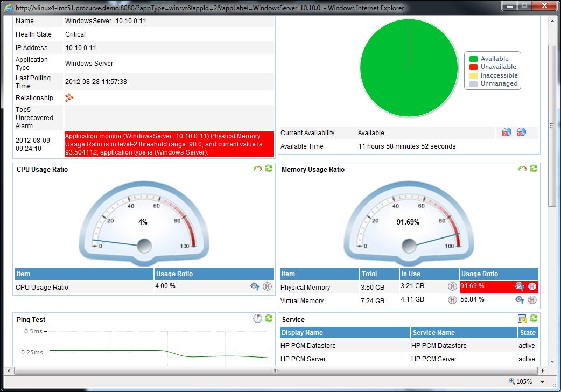Click the Relationship topology icon
561x392 pixels.
click(68, 98)
